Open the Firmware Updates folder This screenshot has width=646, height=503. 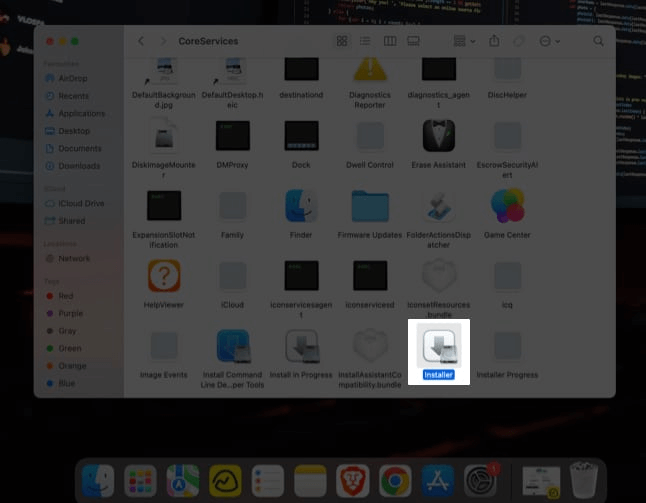click(x=370, y=206)
